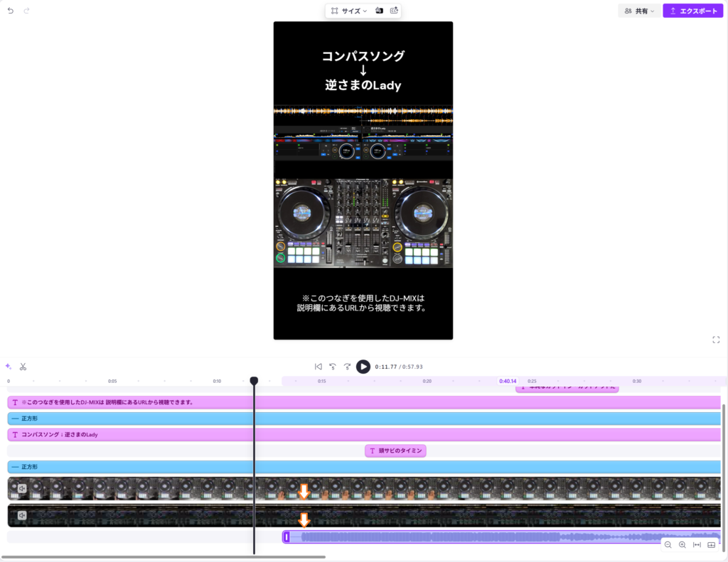
Task: Enter fullscreen preview mode
Action: pos(716,340)
